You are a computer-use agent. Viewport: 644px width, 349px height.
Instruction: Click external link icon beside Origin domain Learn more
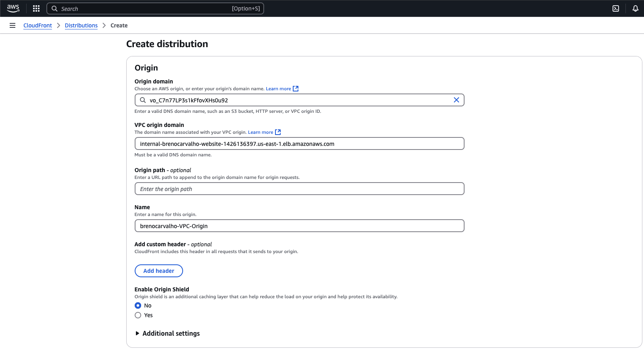coord(296,89)
